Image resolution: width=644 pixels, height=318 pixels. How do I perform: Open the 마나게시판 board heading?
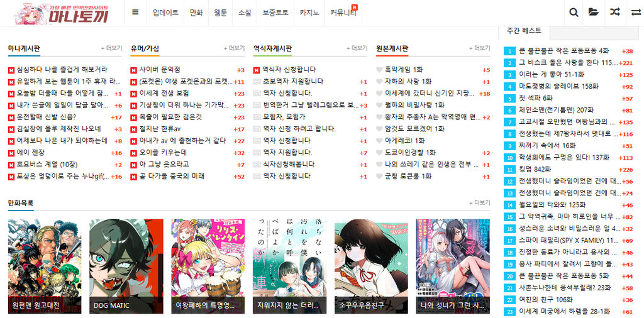25,48
